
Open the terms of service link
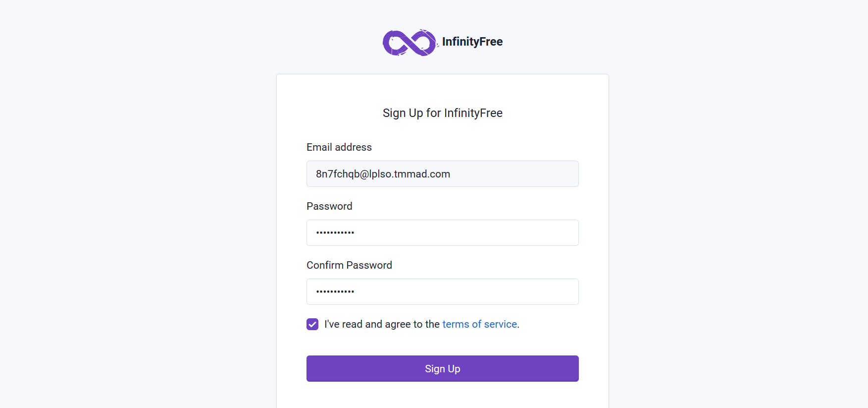click(x=479, y=324)
